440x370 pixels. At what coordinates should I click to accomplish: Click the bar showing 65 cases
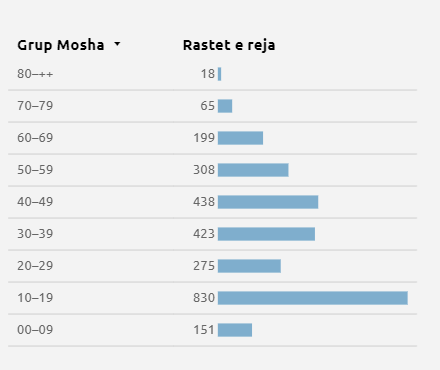click(x=225, y=106)
